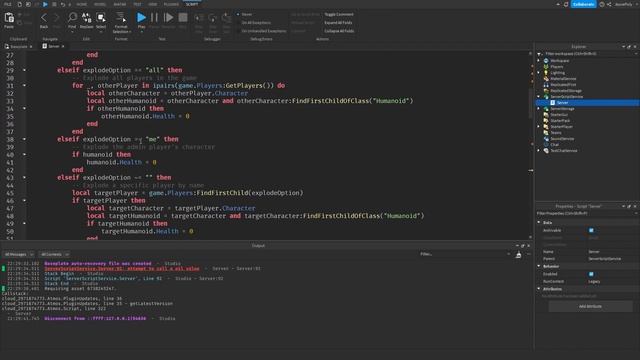This screenshot has width=640, height=360.
Task: Click the help icon near Collaborate
Action: click(x=602, y=4)
